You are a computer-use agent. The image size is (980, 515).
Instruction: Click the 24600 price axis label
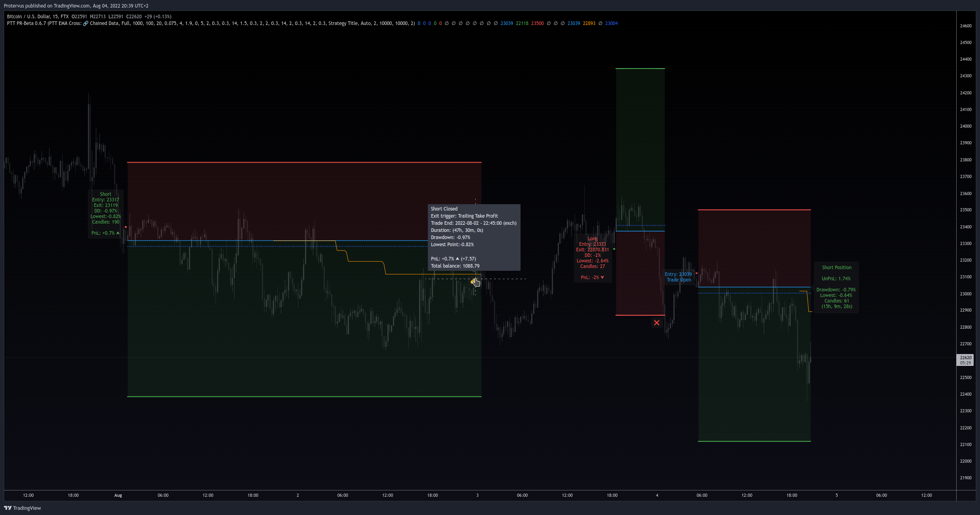click(965, 26)
